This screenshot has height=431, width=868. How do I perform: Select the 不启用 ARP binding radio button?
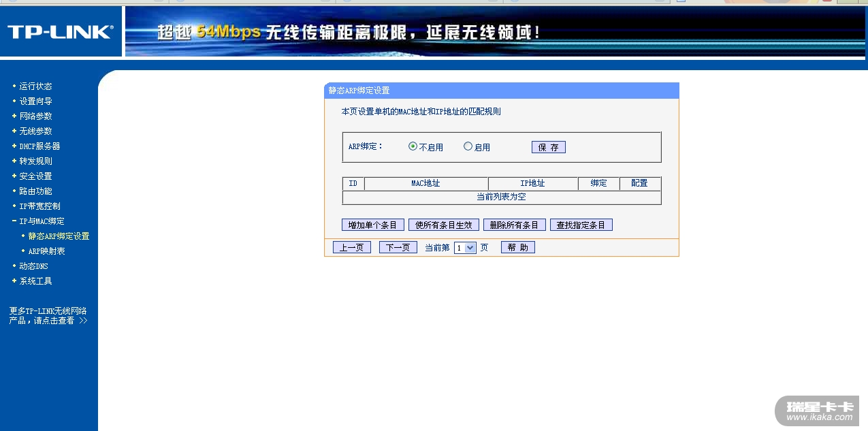(413, 146)
